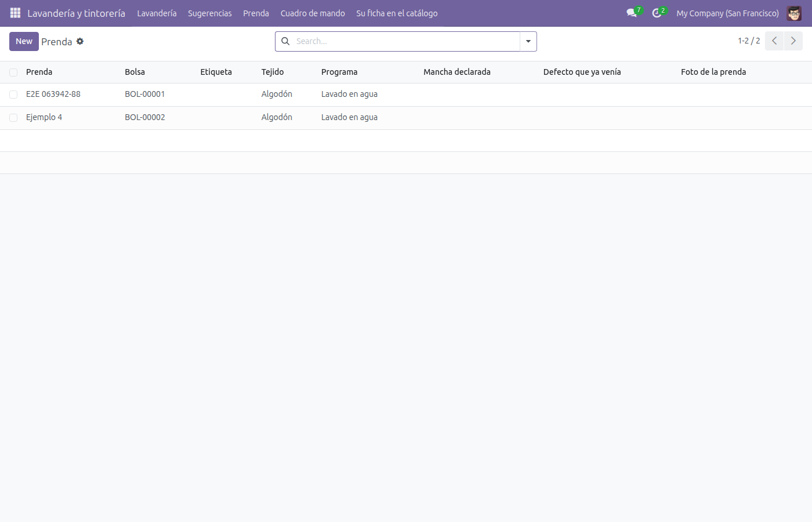Screen dimensions: 812x522
Task: Click Lavado en agua in BOL-00001 row
Action: [349, 94]
